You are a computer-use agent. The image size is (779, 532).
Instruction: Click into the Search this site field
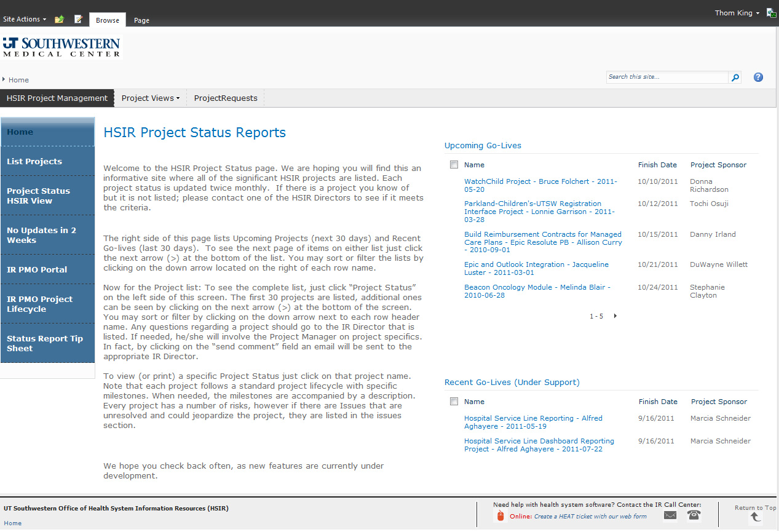[666, 77]
